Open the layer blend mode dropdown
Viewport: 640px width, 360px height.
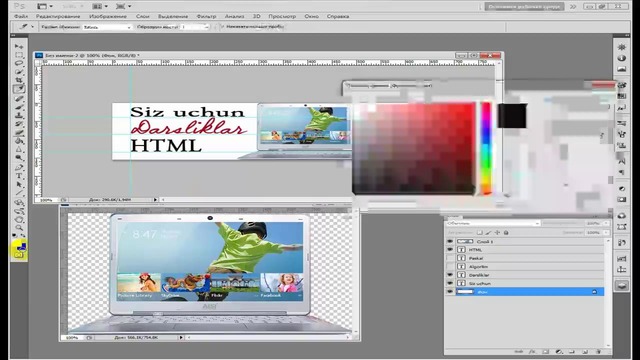pyautogui.click(x=493, y=223)
